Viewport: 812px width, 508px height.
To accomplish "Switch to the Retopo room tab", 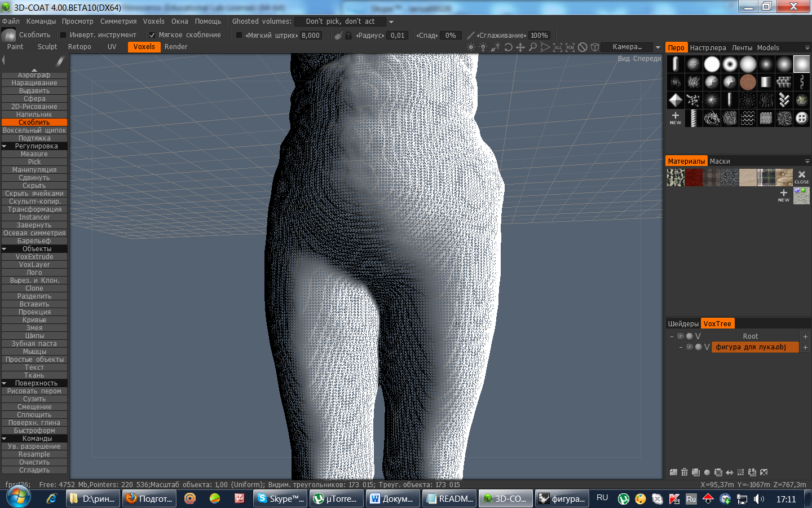I will click(x=80, y=47).
